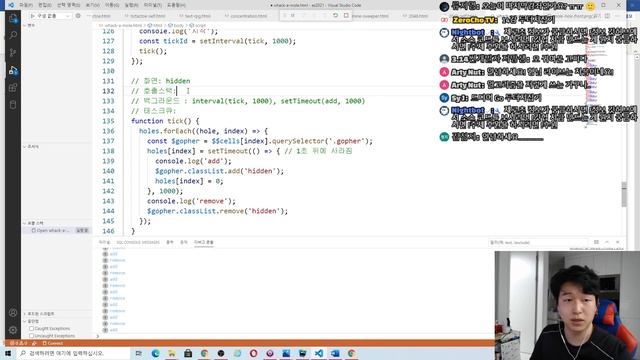The image size is (640, 360).
Task: Open the 실행(R) Run menu
Action: tap(131, 5)
